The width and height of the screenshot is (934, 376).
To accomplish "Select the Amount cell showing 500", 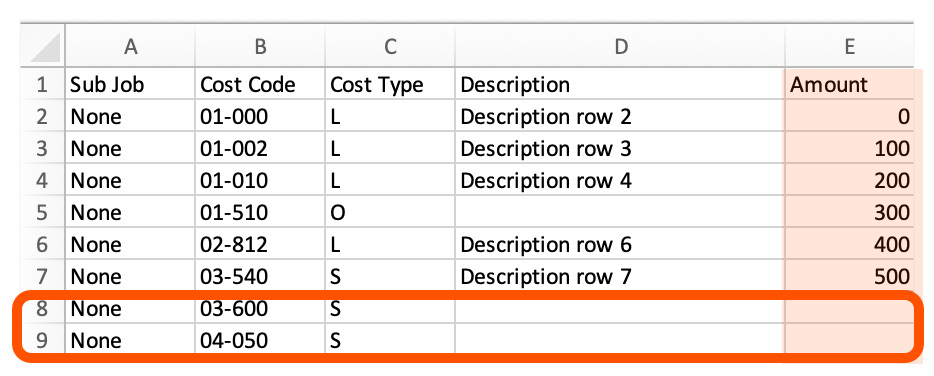I will pos(849,276).
